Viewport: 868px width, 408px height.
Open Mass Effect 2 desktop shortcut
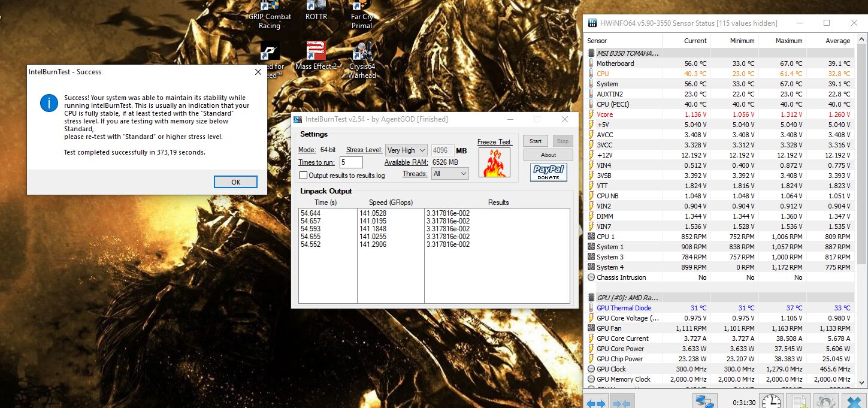316,56
